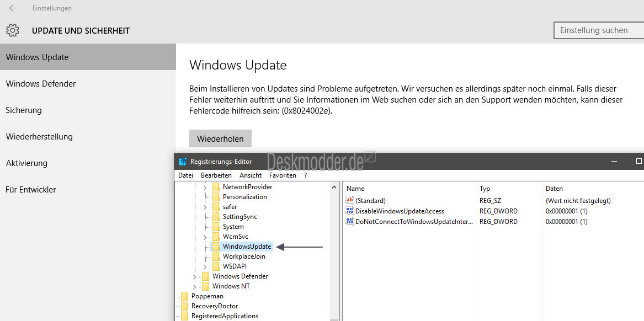The image size is (644, 321).
Task: Click the Personalization folder icon
Action: (x=216, y=196)
